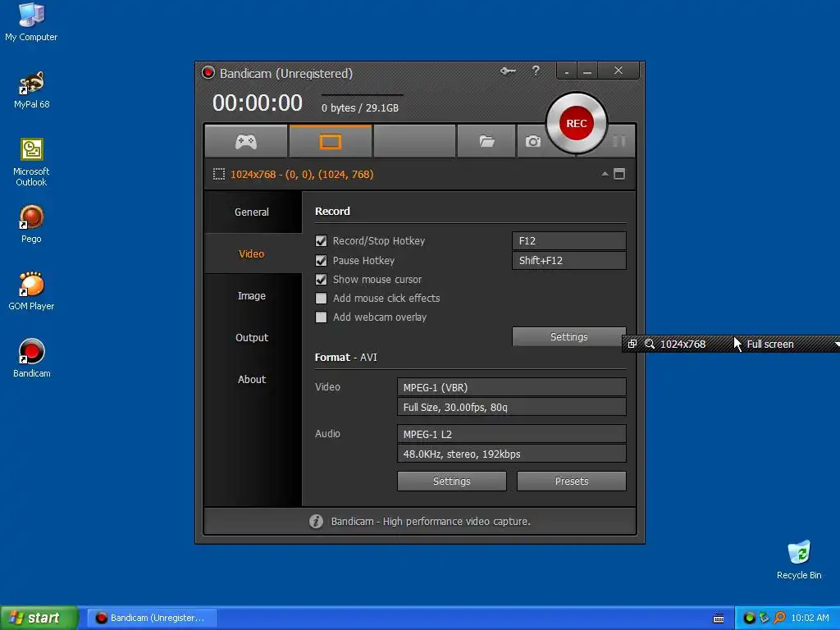Open the Presets button
Screen dimensions: 840x630
572,481
